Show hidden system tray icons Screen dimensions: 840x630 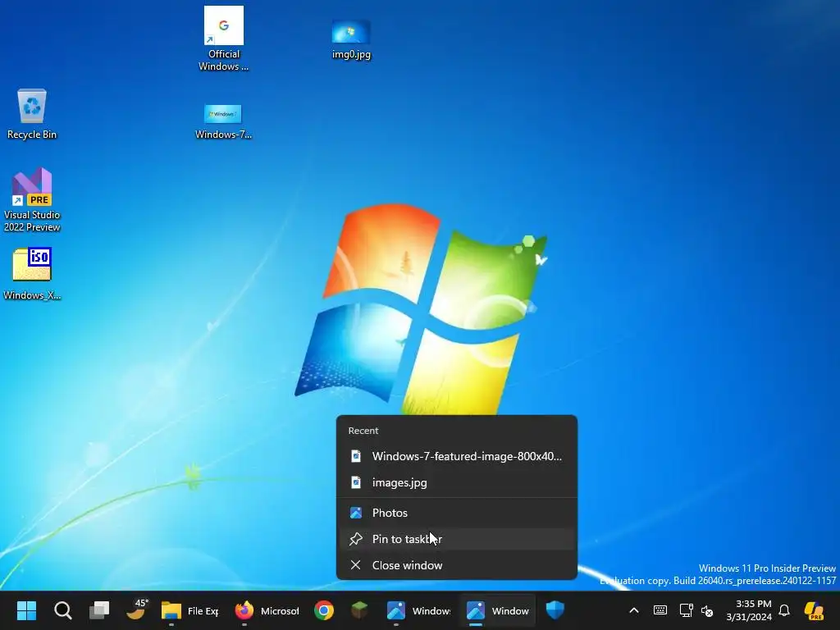coord(634,610)
